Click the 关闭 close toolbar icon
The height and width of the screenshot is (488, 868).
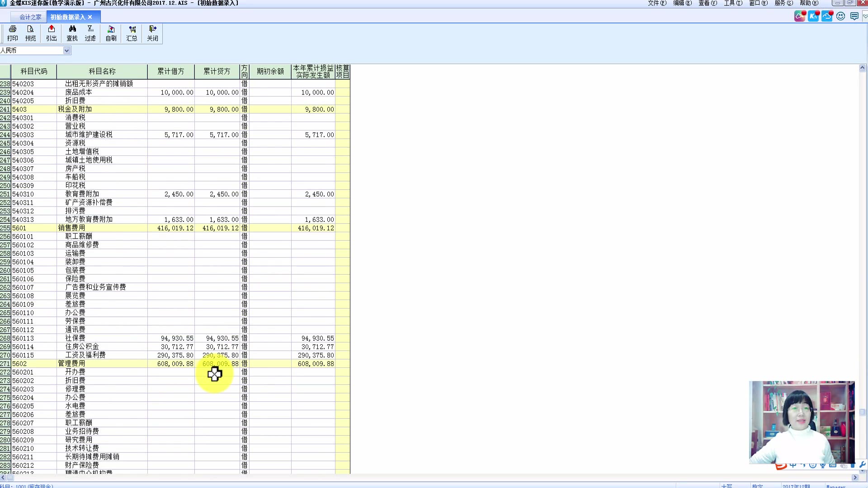152,33
